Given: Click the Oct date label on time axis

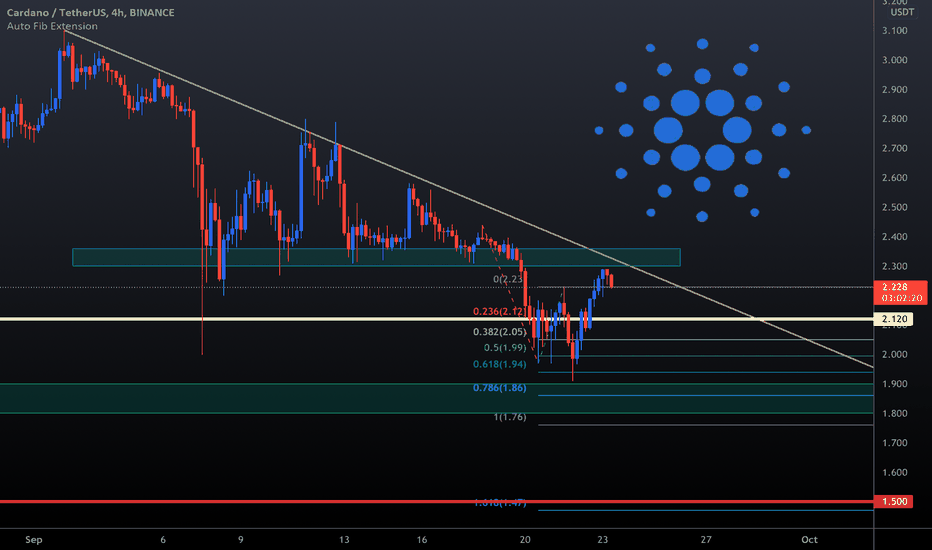Looking at the screenshot, I should click(x=809, y=540).
